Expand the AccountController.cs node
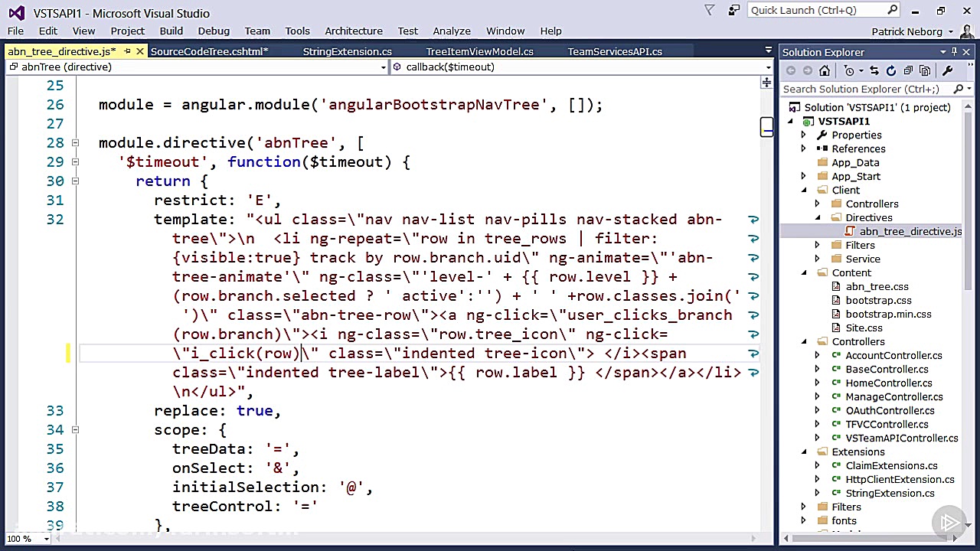 pyautogui.click(x=817, y=355)
